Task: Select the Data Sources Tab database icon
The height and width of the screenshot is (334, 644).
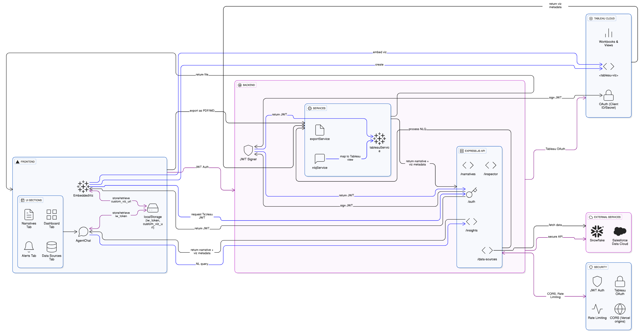Action: pyautogui.click(x=52, y=247)
